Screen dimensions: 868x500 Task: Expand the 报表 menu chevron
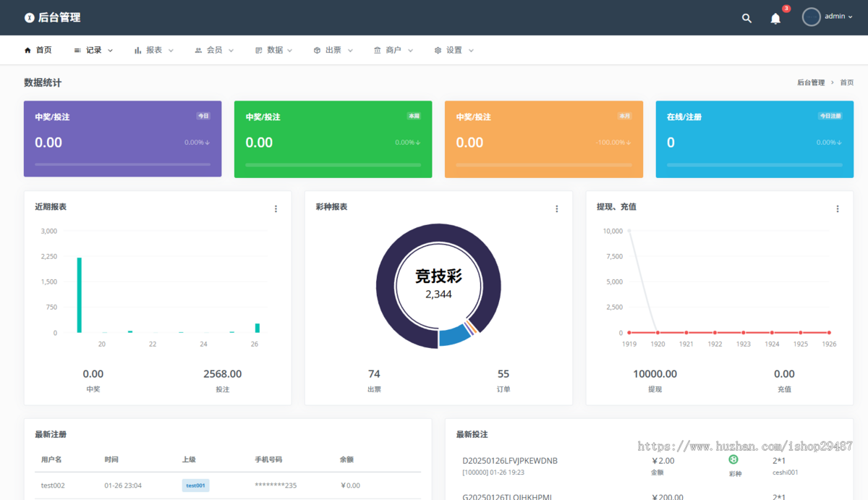[x=171, y=51]
